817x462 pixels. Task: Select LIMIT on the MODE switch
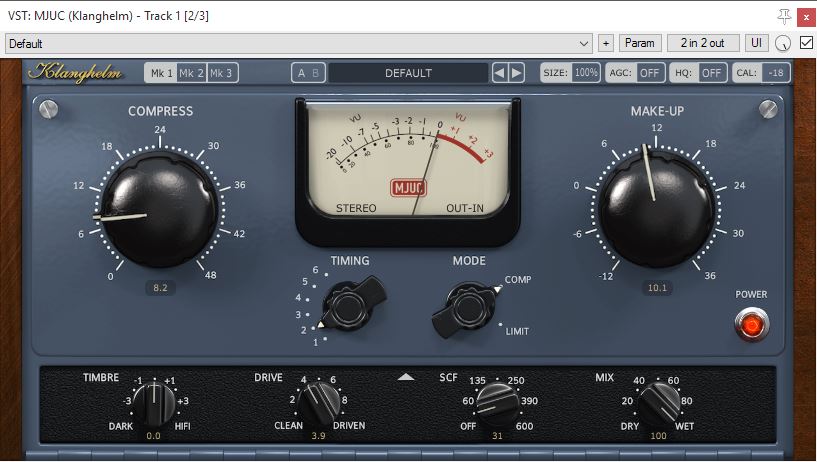517,331
